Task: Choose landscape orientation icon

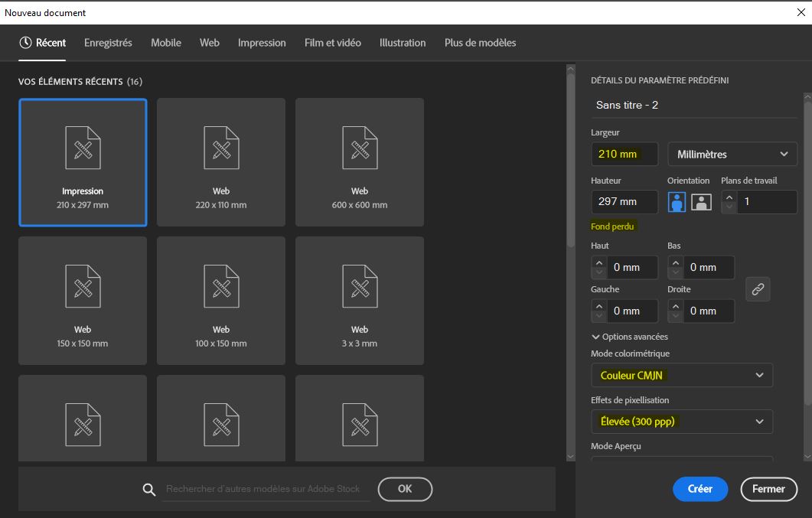Action: pyautogui.click(x=702, y=202)
